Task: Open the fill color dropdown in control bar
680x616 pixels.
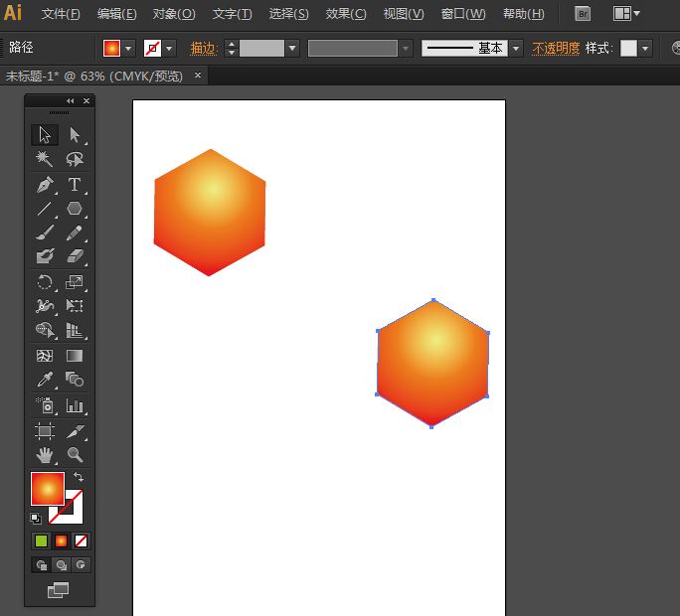Action: tap(129, 48)
